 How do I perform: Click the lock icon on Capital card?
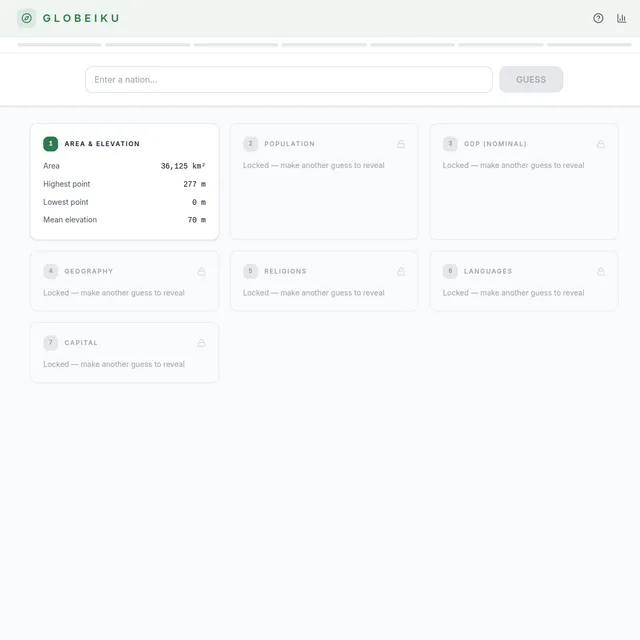201,343
